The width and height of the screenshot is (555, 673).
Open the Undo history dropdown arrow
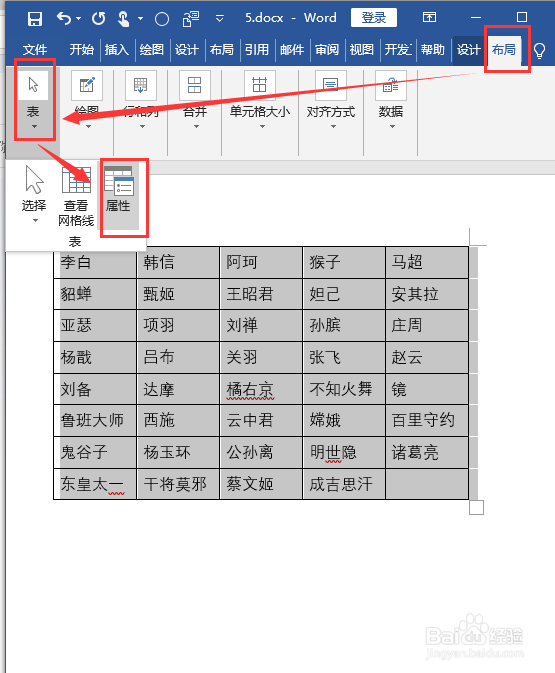(79, 18)
